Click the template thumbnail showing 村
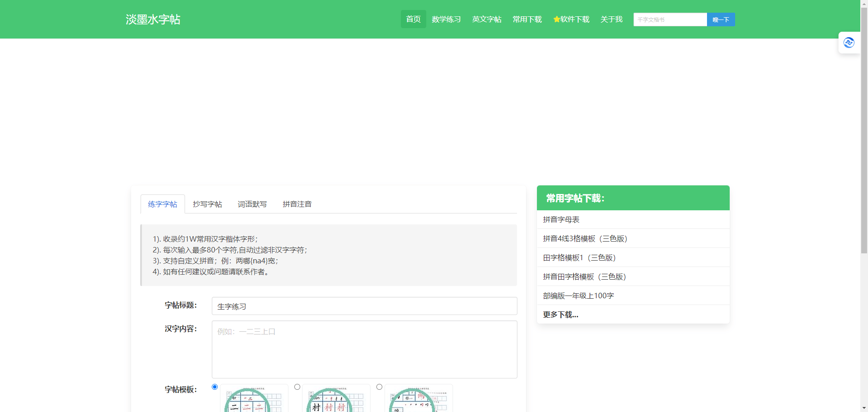868x412 pixels. pos(336,399)
